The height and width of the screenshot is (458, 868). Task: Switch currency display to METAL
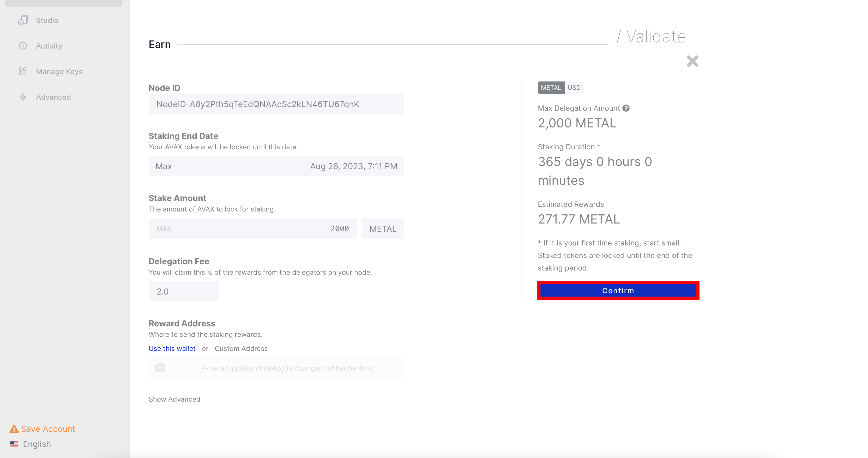551,88
